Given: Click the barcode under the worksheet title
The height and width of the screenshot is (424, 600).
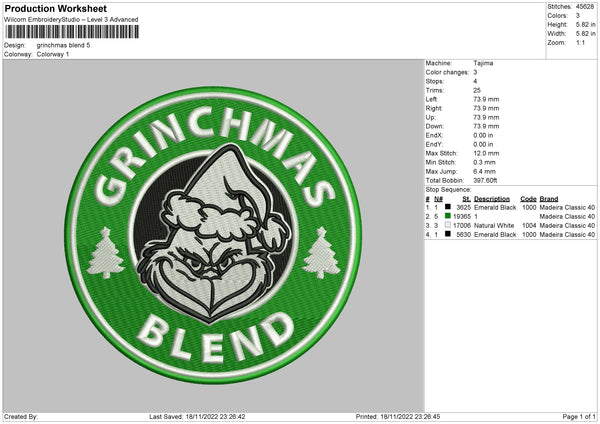Looking at the screenshot, I should click(x=72, y=32).
